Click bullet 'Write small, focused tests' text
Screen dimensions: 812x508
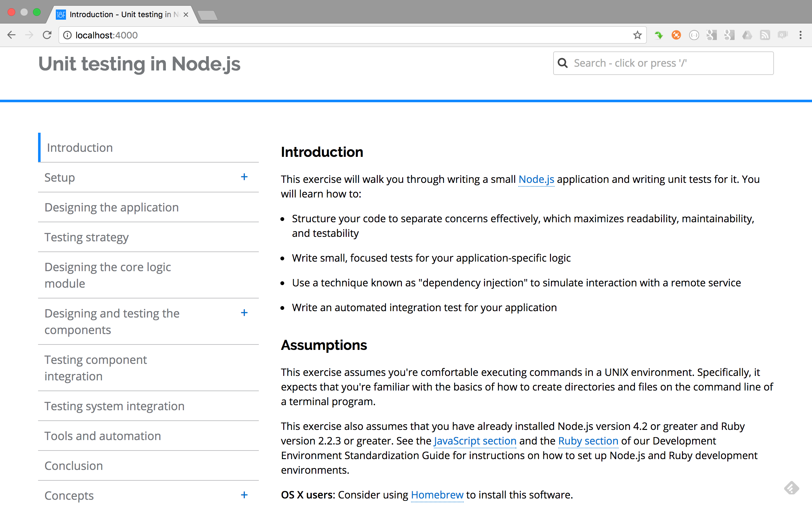[431, 258]
